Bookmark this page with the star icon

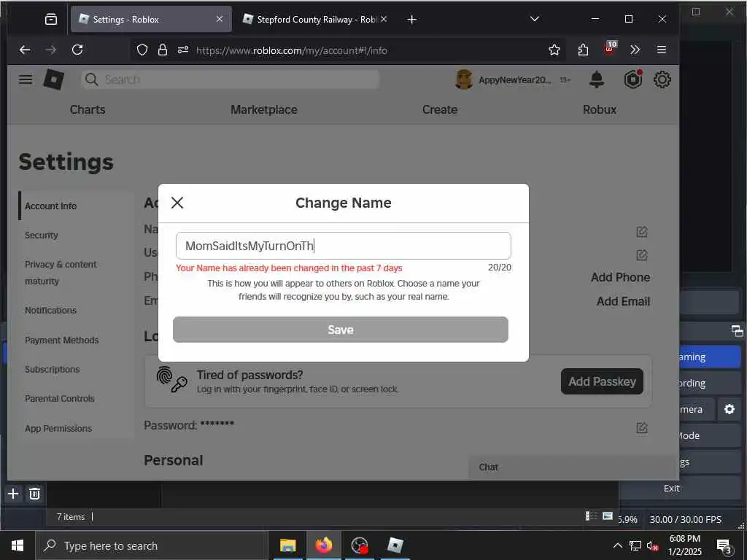pyautogui.click(x=554, y=50)
